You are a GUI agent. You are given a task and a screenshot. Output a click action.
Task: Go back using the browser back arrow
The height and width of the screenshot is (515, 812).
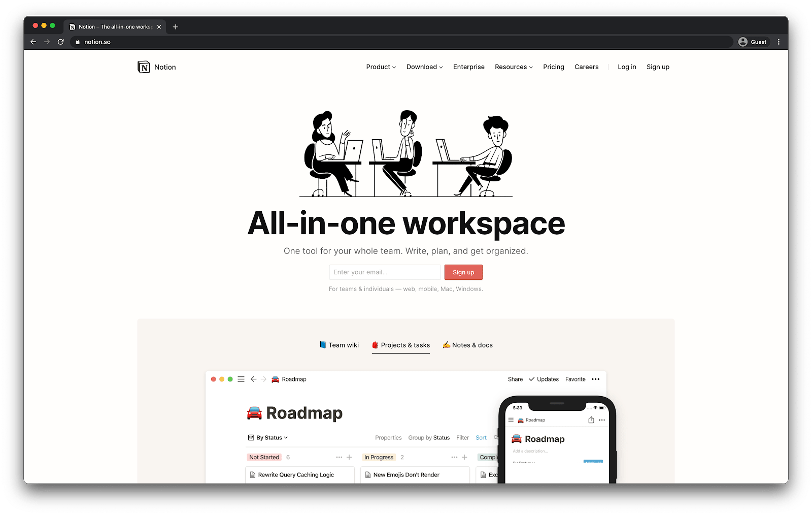(x=33, y=42)
